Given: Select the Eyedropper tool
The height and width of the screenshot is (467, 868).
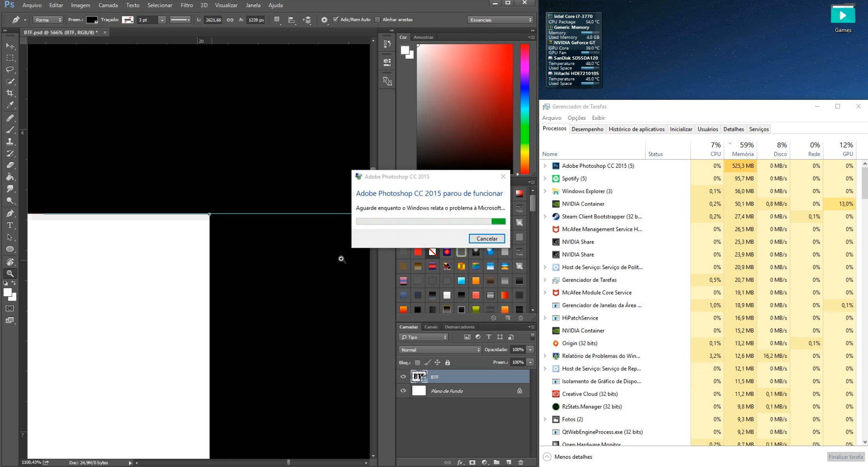Looking at the screenshot, I should (10, 105).
